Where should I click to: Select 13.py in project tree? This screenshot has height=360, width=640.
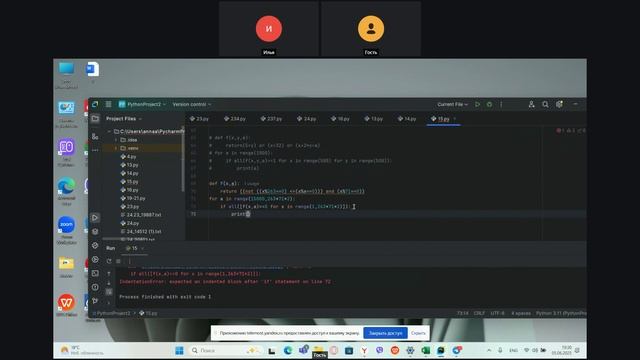[129, 165]
